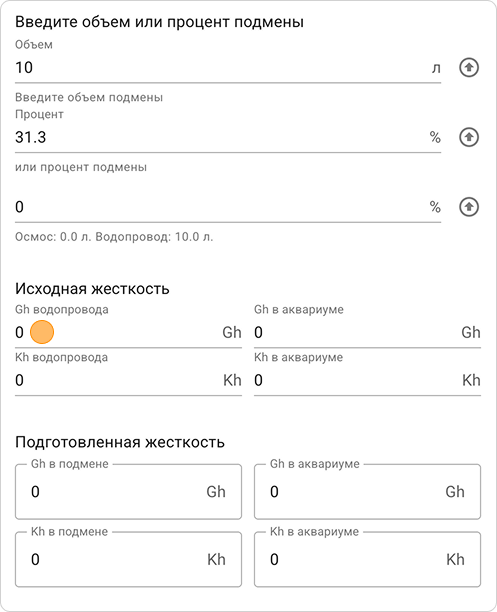497x612 pixels.
Task: Focus the outlined Gh в аквариуме field under Подготовленная жесткость
Action: (x=367, y=491)
